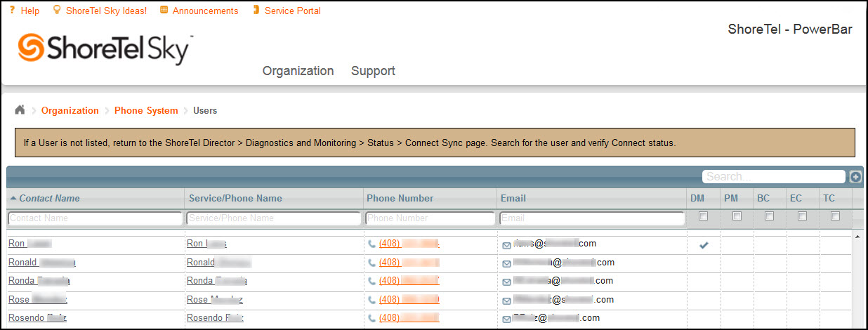Click the TC column header

click(x=829, y=199)
